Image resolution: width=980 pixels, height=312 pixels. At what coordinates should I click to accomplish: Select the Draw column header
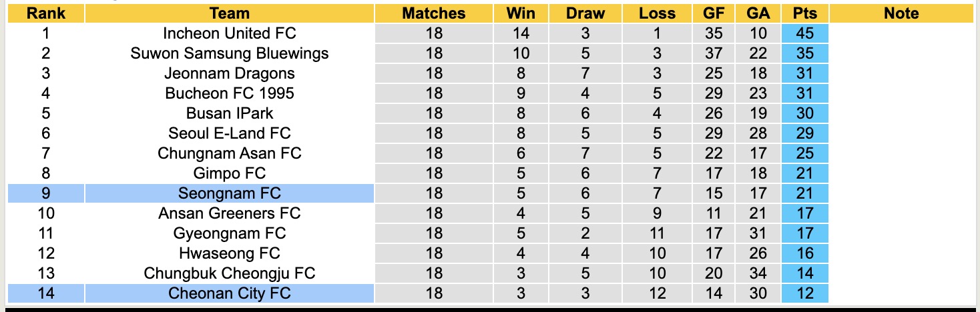coord(585,13)
